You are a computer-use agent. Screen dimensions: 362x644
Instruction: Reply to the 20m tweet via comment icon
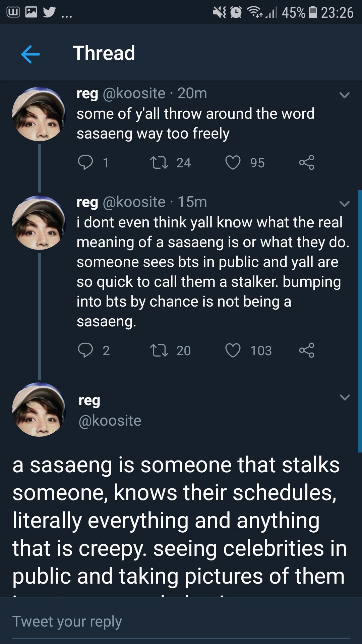tap(85, 163)
